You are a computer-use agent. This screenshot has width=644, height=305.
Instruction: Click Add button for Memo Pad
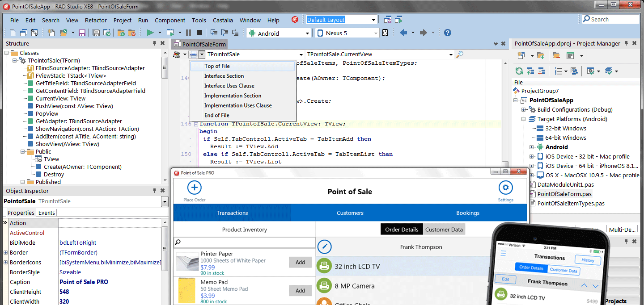tap(300, 291)
